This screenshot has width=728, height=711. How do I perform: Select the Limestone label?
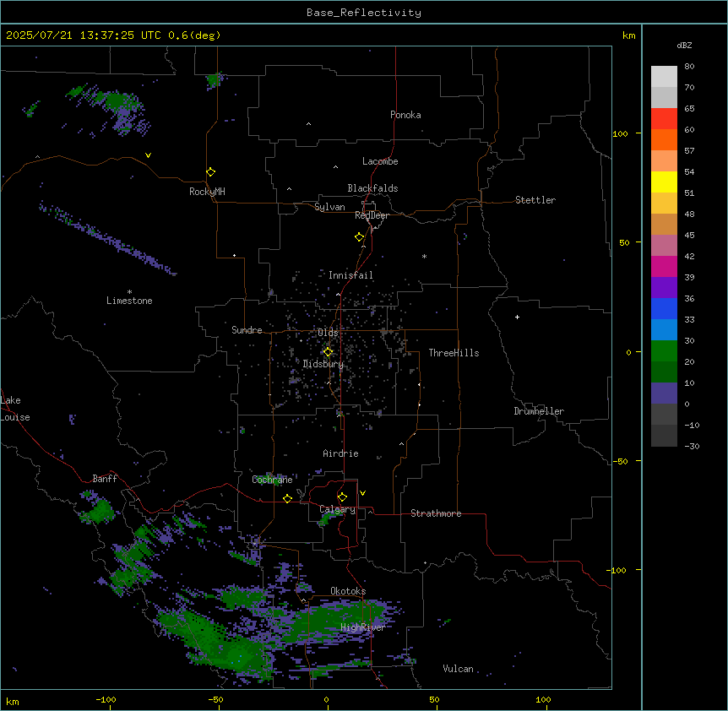pyautogui.click(x=129, y=301)
